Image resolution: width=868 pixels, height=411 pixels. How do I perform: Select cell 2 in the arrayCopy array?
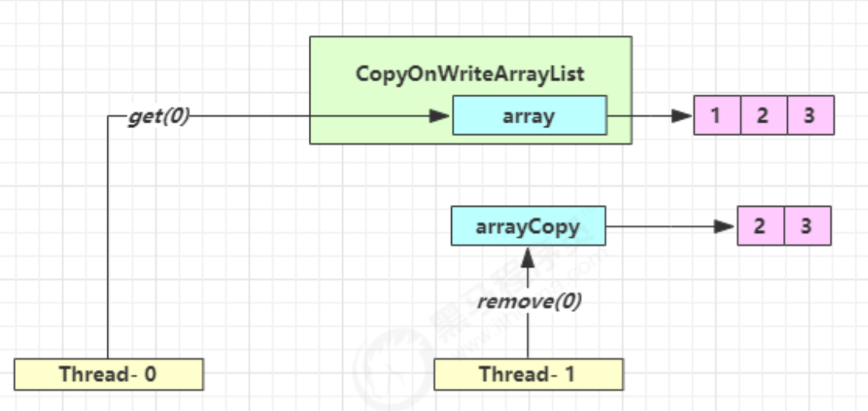tap(761, 226)
